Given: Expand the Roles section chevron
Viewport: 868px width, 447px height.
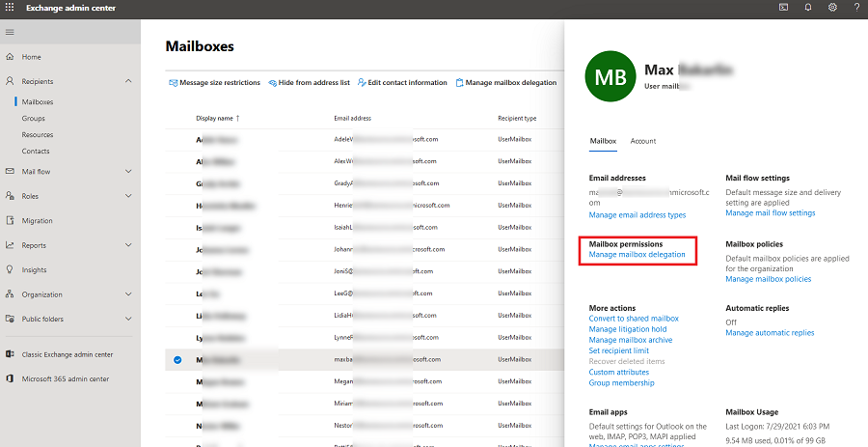Looking at the screenshot, I should point(128,196).
